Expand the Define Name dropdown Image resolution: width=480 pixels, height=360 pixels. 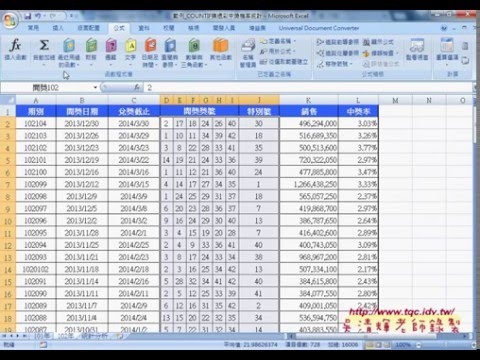[295, 41]
